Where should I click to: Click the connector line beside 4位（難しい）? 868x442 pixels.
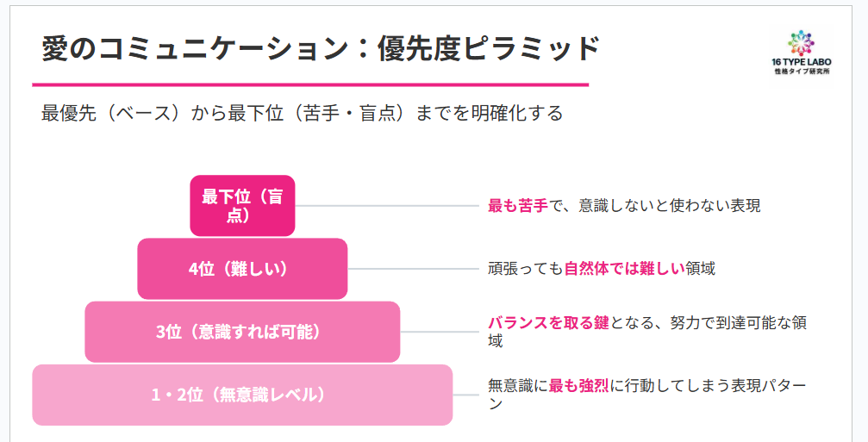[x=413, y=269]
